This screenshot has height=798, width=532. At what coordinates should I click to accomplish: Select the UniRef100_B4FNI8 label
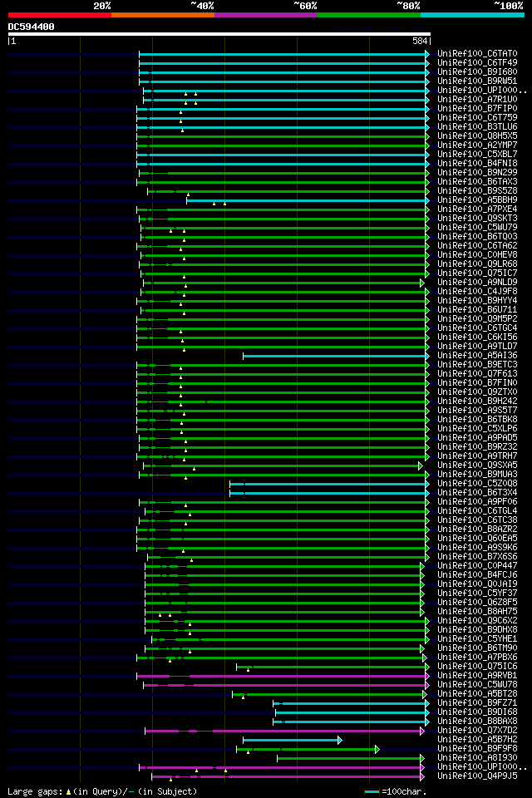[477, 164]
